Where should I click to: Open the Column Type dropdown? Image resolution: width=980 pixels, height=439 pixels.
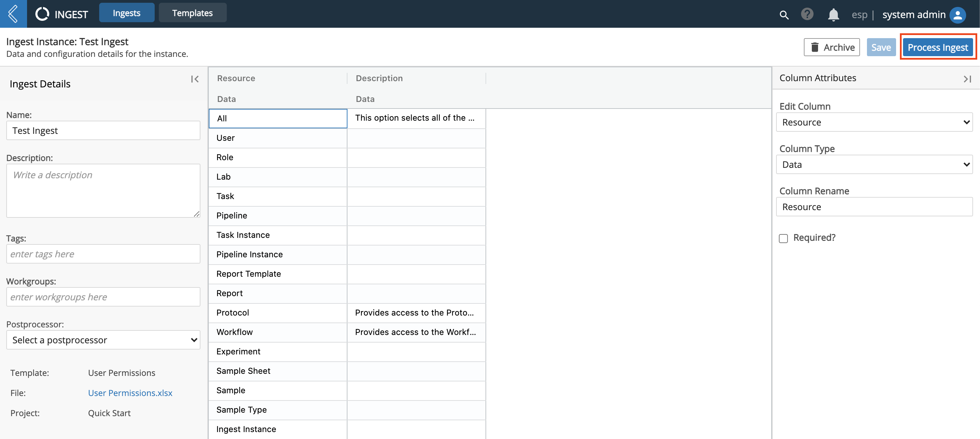874,164
